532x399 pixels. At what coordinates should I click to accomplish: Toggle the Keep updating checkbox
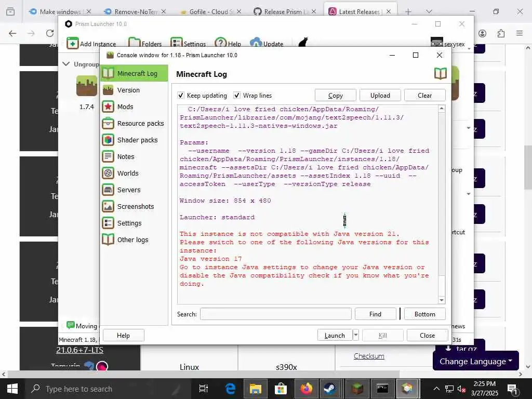coord(181,96)
